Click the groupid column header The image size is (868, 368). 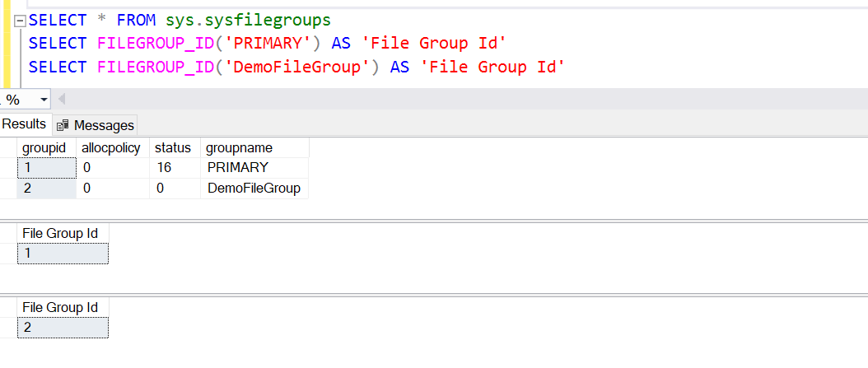point(44,147)
